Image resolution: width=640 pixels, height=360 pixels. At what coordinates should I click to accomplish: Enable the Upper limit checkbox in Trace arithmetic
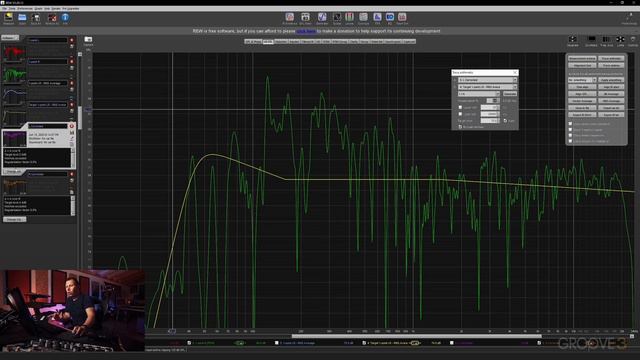pos(460,114)
